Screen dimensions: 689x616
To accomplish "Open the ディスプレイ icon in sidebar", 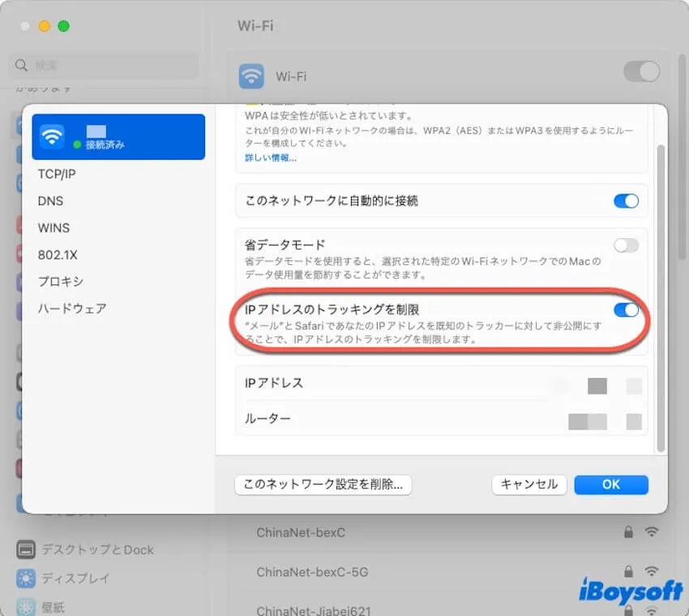I will (x=26, y=579).
